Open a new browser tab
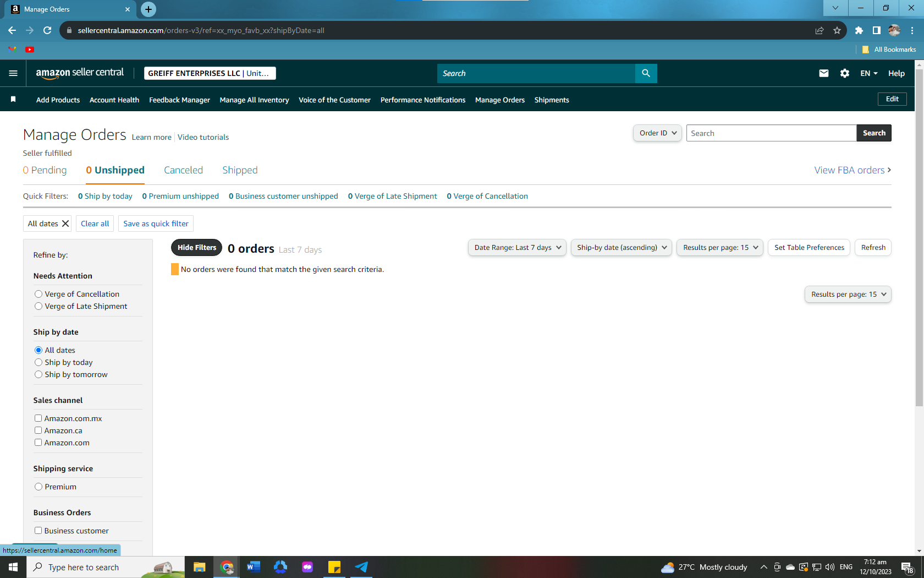Screen dimensions: 924x578 pyautogui.click(x=148, y=9)
